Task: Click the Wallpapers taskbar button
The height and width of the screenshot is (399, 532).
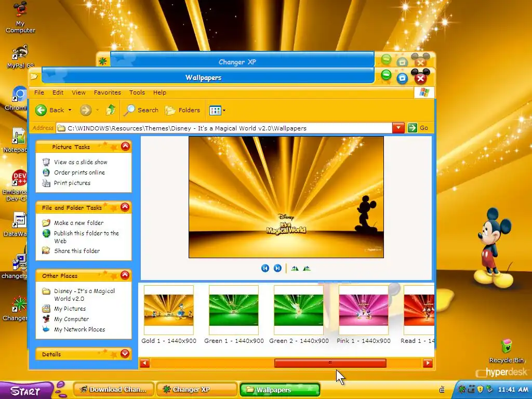Action: coord(280,390)
